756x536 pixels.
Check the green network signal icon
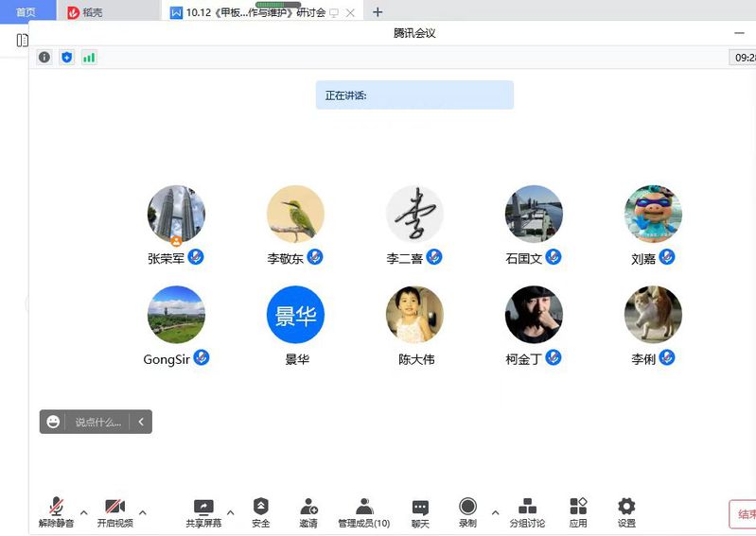89,58
